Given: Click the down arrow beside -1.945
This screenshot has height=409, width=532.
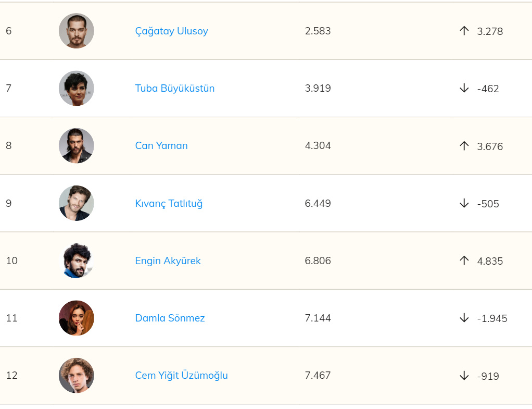Looking at the screenshot, I should [464, 318].
